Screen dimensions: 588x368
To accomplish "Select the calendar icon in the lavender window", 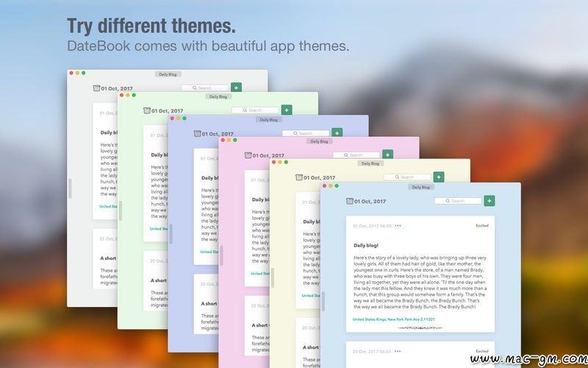I will pos(198,133).
